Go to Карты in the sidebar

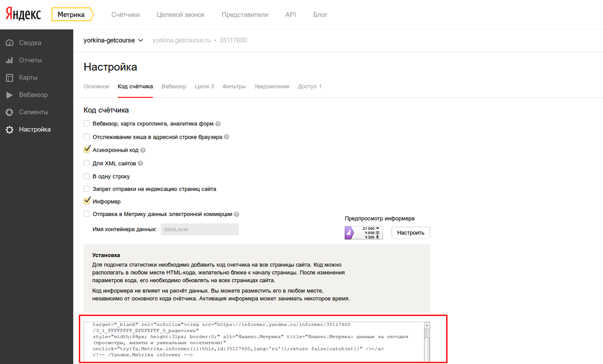pyautogui.click(x=29, y=78)
